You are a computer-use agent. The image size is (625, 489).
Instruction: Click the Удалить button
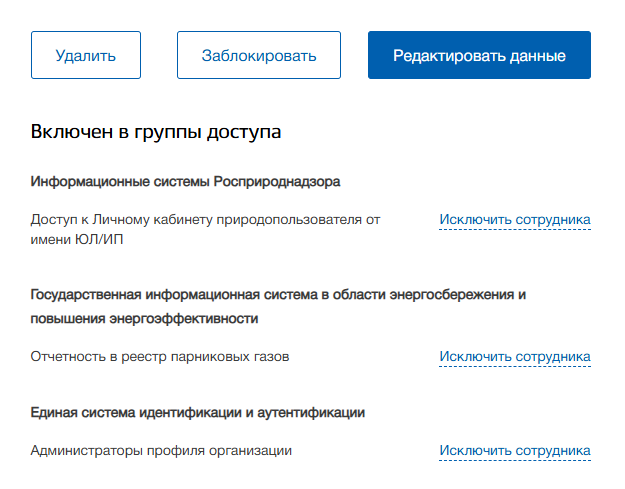[86, 55]
